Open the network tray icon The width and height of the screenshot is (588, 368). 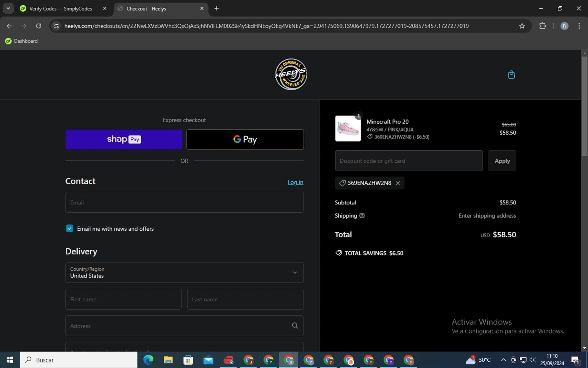(523, 360)
